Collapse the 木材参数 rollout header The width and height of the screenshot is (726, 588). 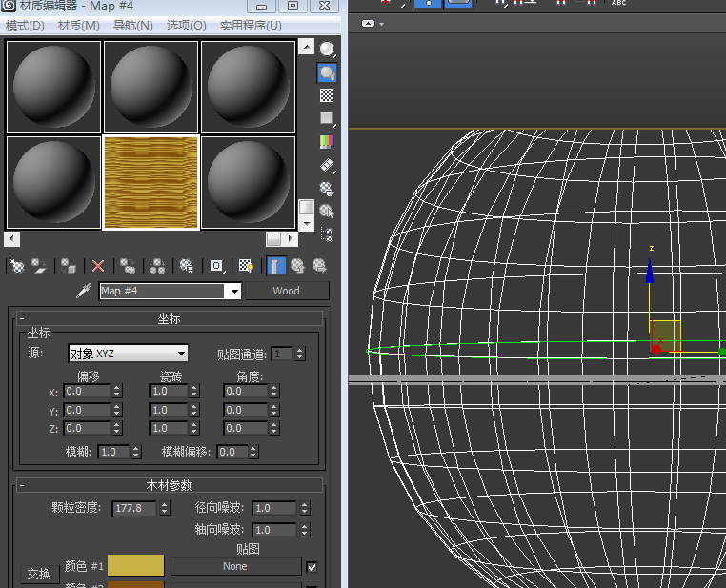pos(169,485)
